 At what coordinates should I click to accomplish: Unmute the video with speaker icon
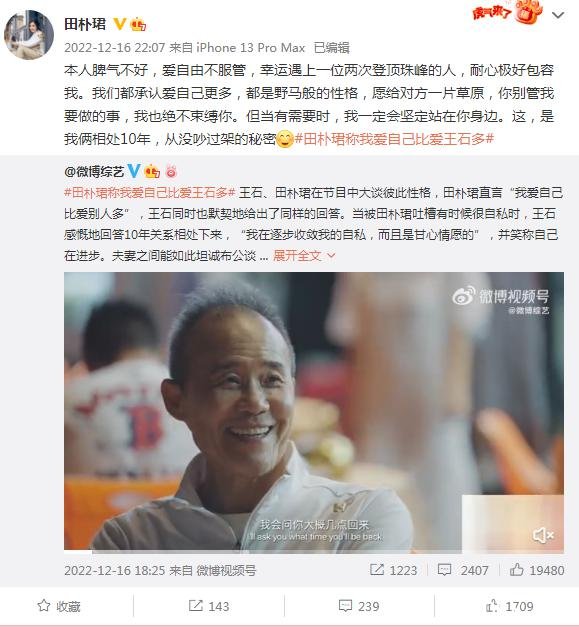[x=543, y=535]
